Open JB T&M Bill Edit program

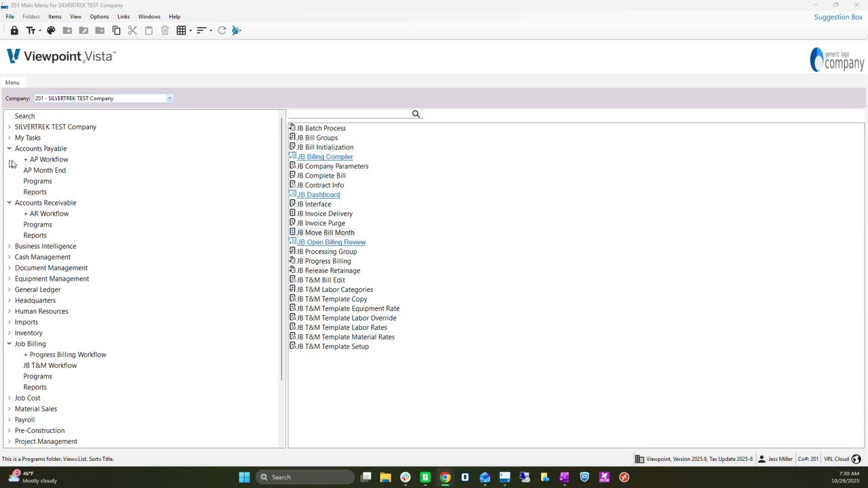(x=321, y=280)
